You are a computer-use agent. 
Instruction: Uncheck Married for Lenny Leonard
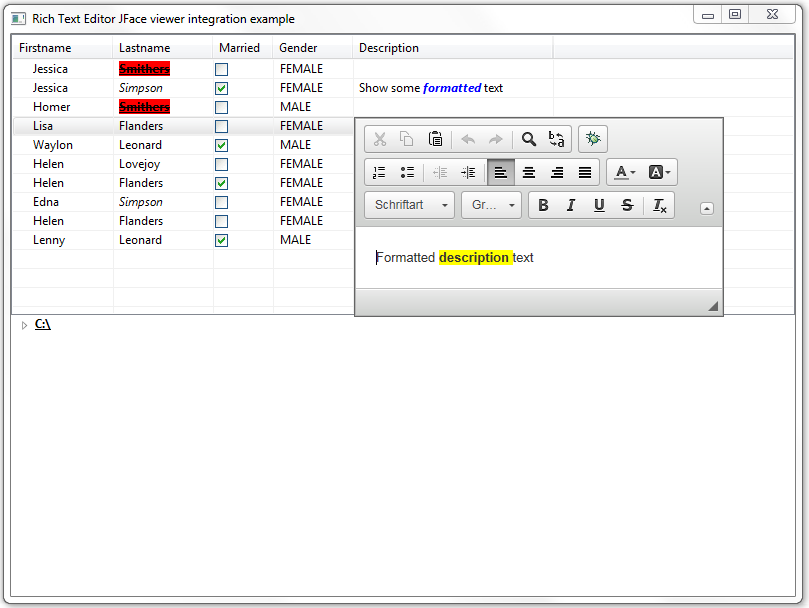point(221,241)
